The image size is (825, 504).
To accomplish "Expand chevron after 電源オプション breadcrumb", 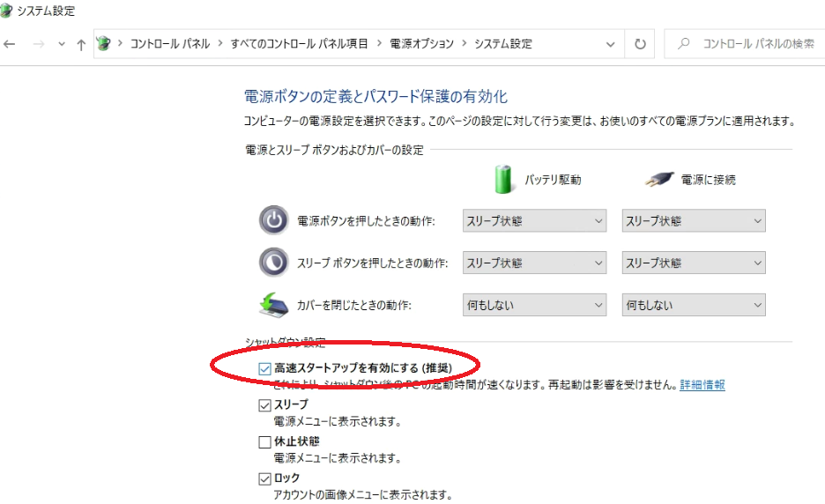I will 464,44.
